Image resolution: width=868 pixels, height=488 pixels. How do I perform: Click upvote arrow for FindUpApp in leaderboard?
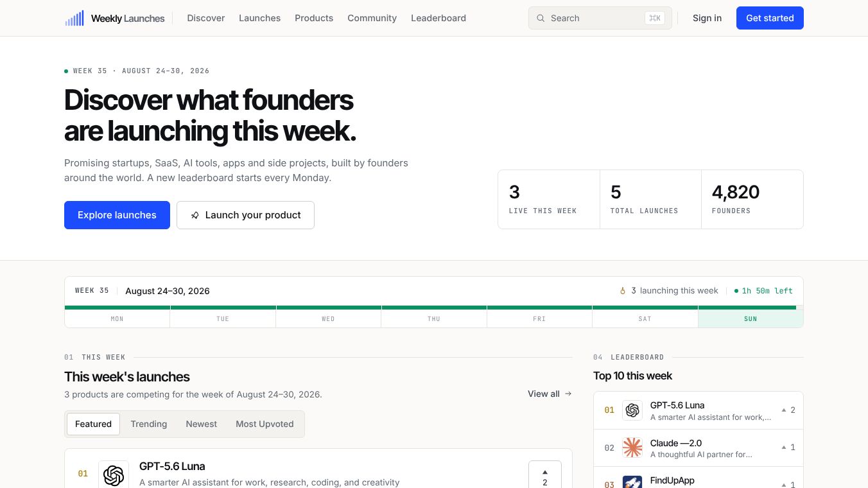point(784,484)
